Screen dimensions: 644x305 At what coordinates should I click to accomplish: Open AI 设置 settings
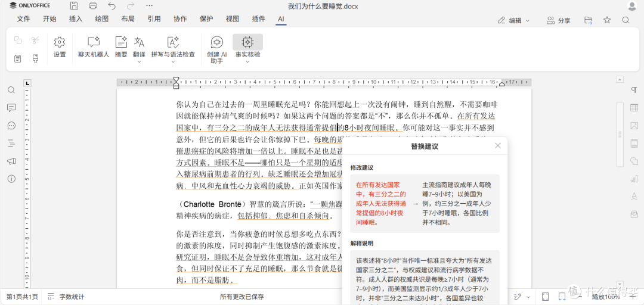60,46
